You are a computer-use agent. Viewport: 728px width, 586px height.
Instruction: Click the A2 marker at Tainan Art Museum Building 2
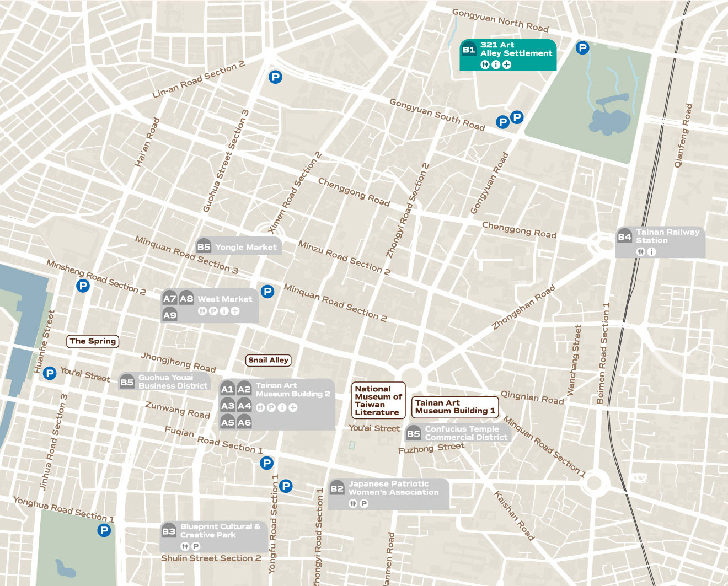(244, 389)
